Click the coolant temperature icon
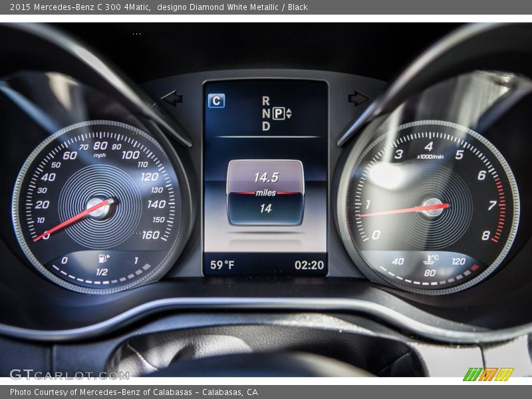The image size is (532, 399). pyautogui.click(x=430, y=259)
